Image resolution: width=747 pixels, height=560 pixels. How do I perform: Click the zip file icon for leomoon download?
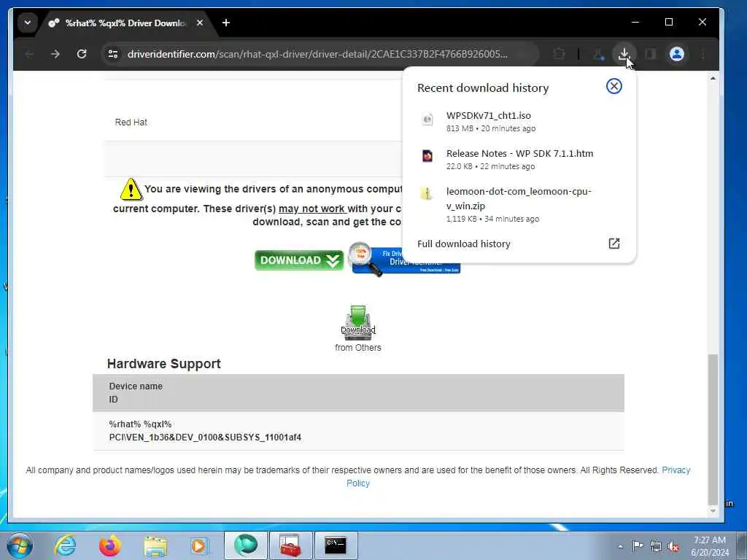tap(426, 192)
